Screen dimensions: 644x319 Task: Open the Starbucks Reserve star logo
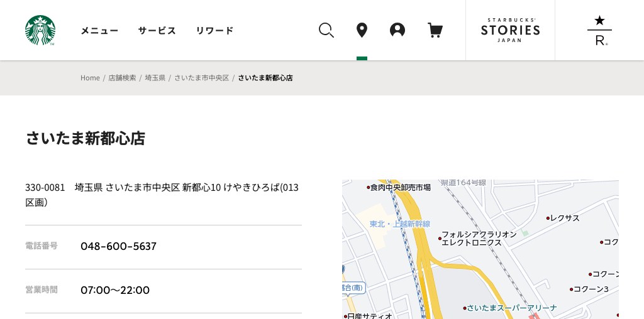point(599,30)
